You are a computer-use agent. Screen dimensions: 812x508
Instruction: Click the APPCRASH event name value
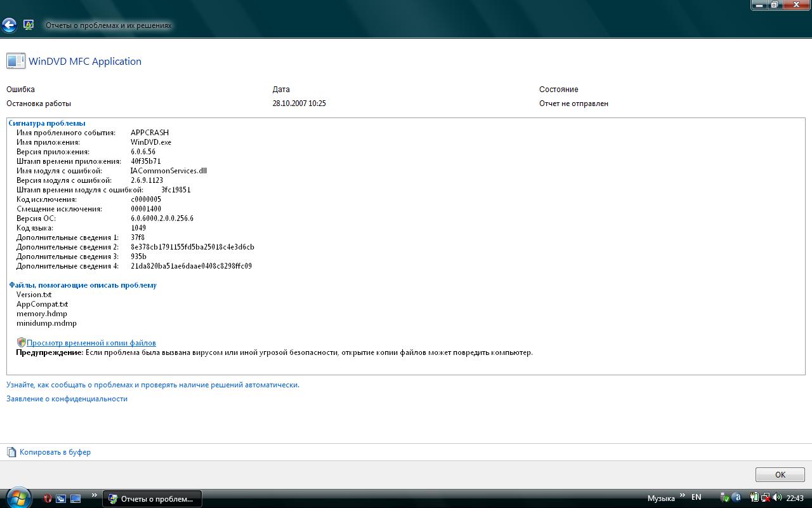pyautogui.click(x=150, y=133)
